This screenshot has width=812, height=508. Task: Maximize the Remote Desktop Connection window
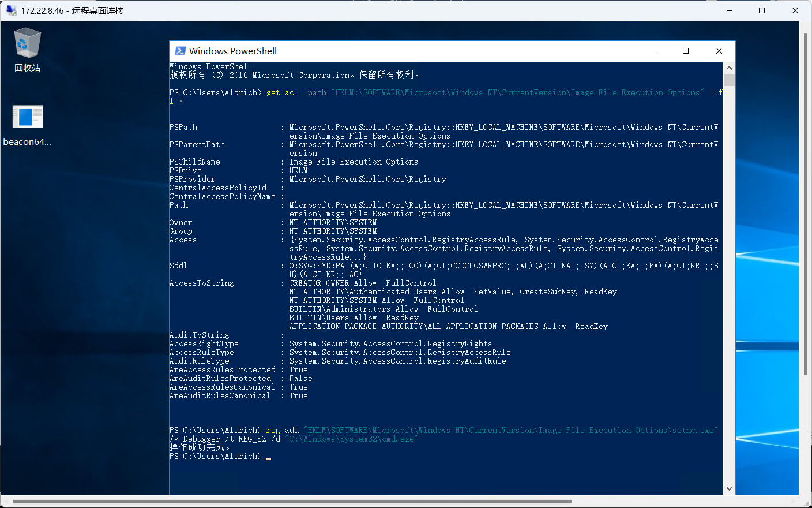pos(762,10)
